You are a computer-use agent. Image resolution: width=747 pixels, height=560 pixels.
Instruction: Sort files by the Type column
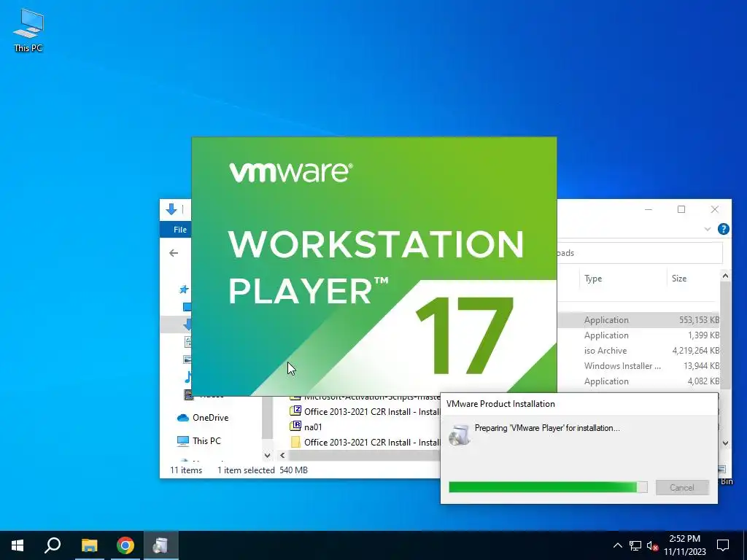592,279
